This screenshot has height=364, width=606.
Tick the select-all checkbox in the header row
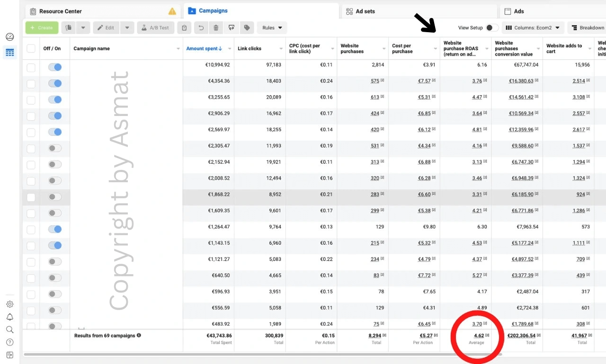31,48
